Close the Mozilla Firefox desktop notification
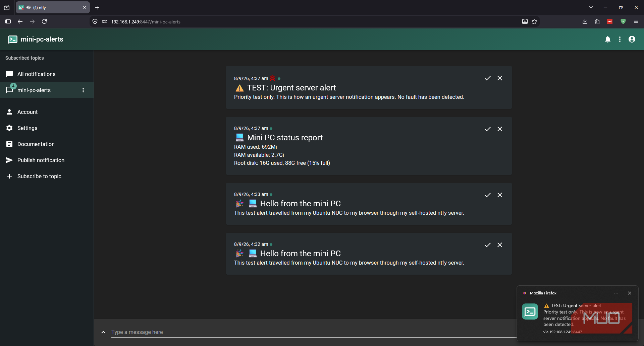This screenshot has width=644, height=346. (x=630, y=293)
